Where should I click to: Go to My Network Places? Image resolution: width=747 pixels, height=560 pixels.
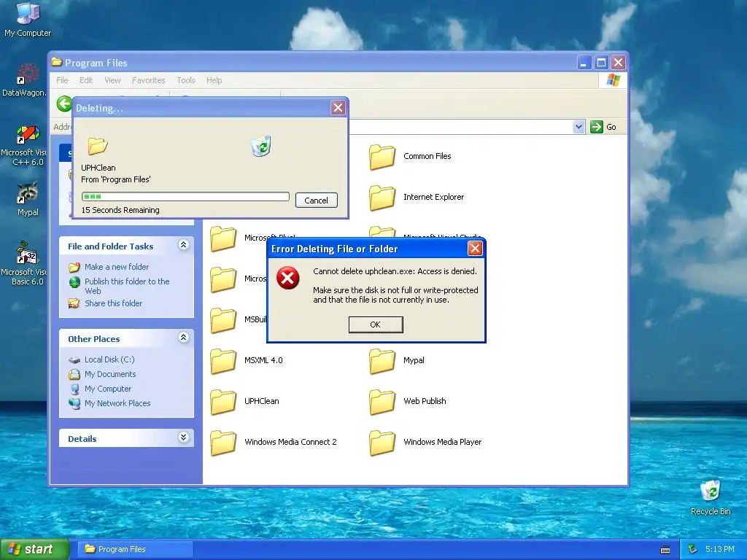pyautogui.click(x=117, y=403)
